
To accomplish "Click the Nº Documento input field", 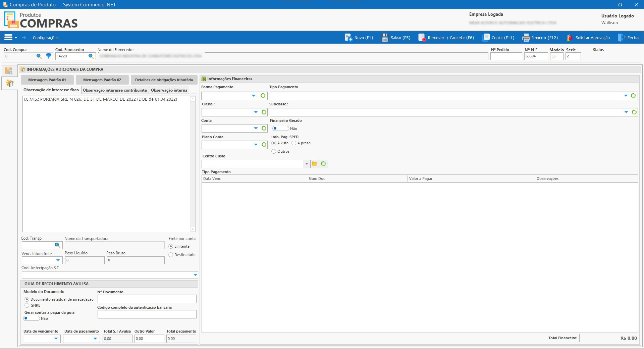I will pos(147,299).
